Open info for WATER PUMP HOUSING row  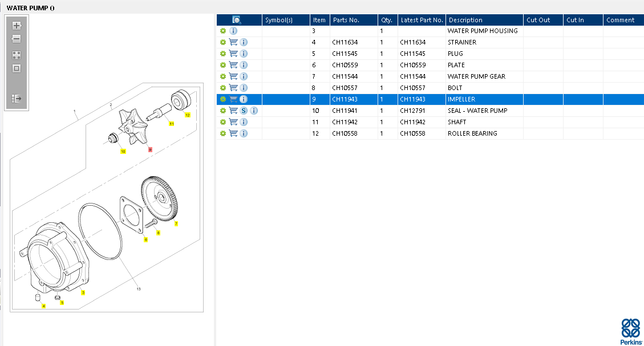click(233, 31)
